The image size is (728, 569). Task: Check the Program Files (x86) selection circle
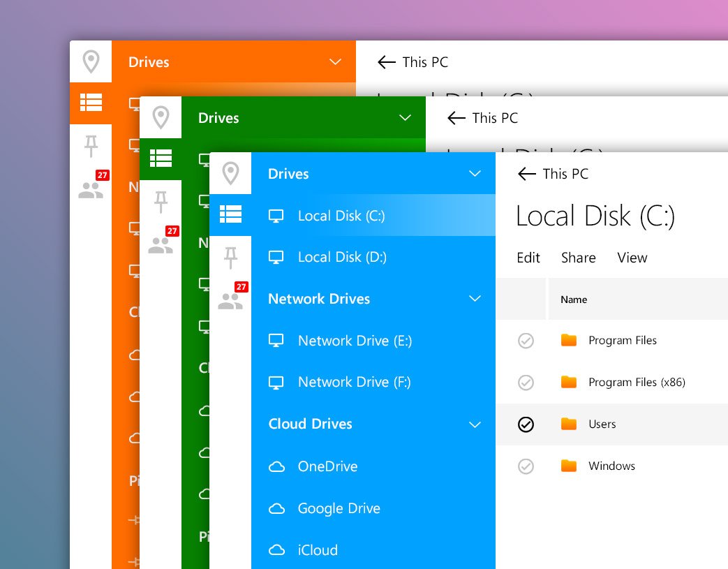pyautogui.click(x=526, y=383)
